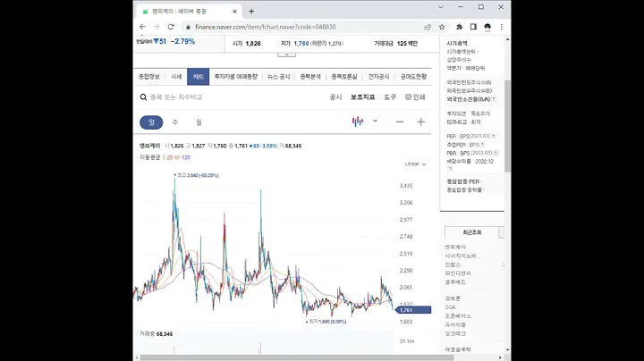644x361 pixels.
Task: Open the 종합정보 tab
Action: [149, 77]
